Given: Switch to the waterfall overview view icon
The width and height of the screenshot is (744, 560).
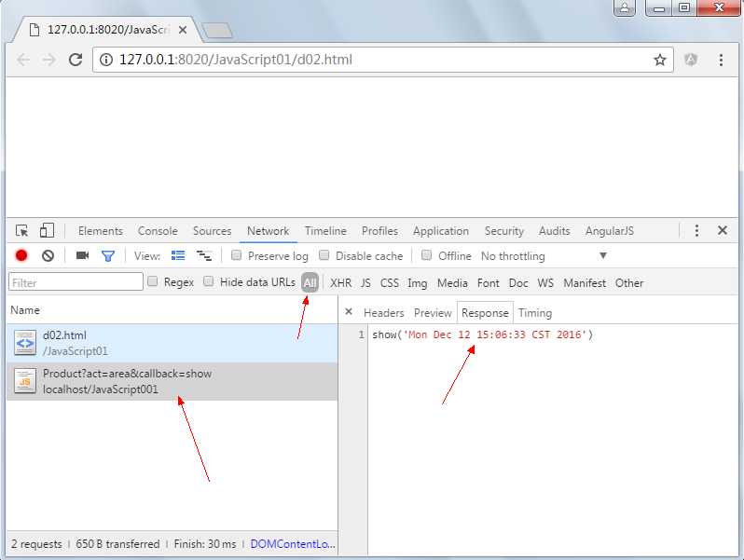Looking at the screenshot, I should [x=204, y=255].
